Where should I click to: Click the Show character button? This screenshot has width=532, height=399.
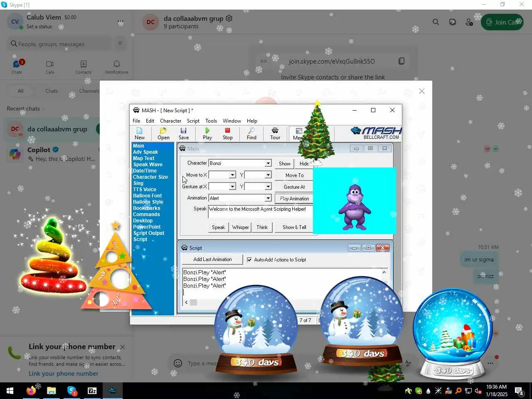pos(284,164)
